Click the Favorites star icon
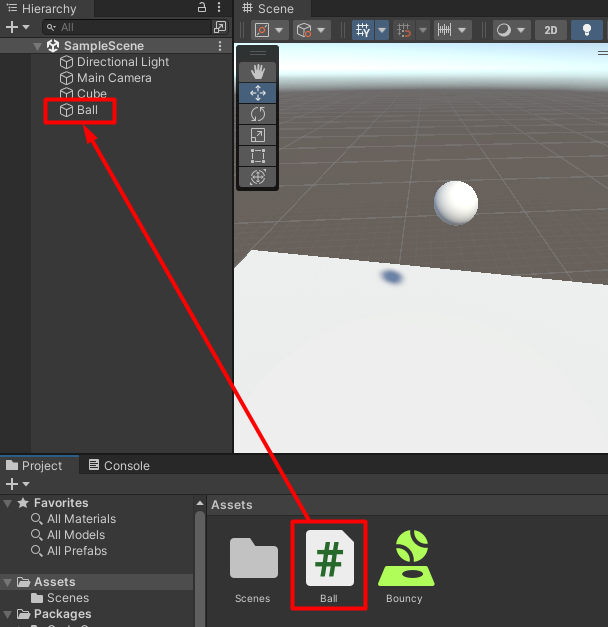 (x=23, y=503)
